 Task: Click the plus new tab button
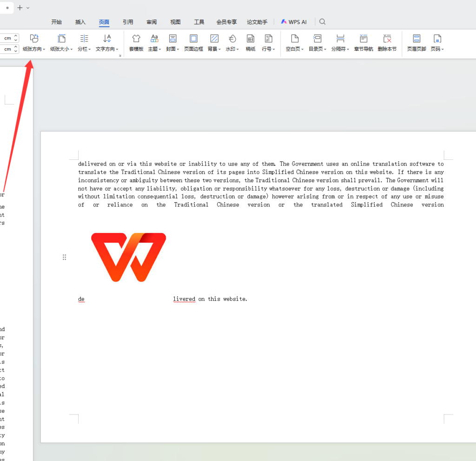(x=20, y=7)
